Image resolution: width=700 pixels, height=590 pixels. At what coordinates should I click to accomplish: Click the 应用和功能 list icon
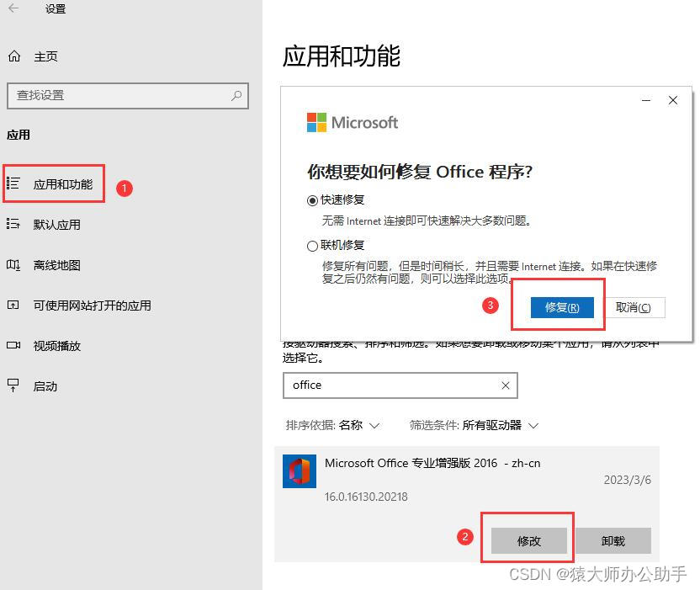[x=13, y=183]
